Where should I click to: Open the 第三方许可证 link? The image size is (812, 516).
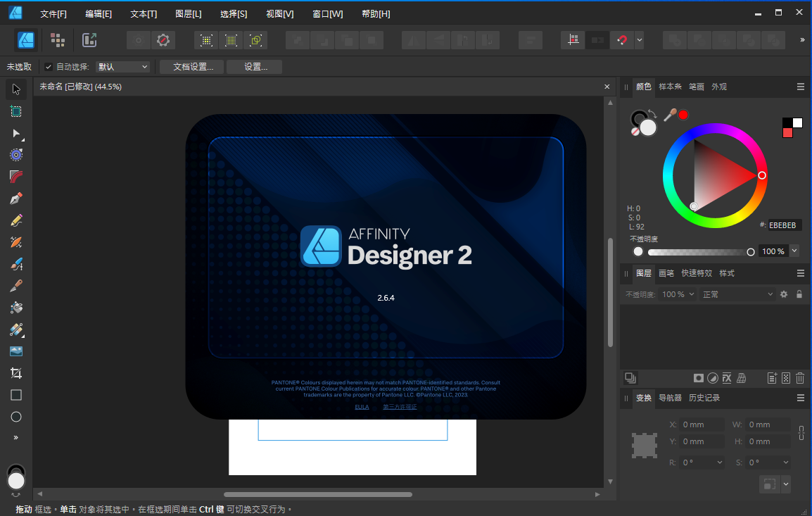[400, 407]
